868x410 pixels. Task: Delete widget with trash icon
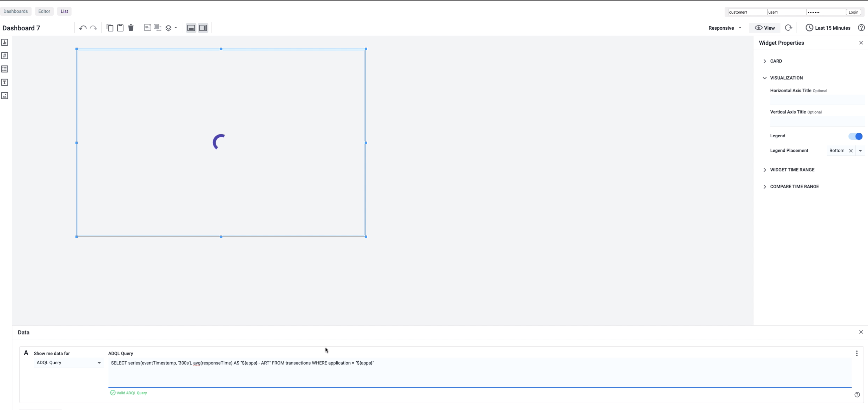click(131, 28)
